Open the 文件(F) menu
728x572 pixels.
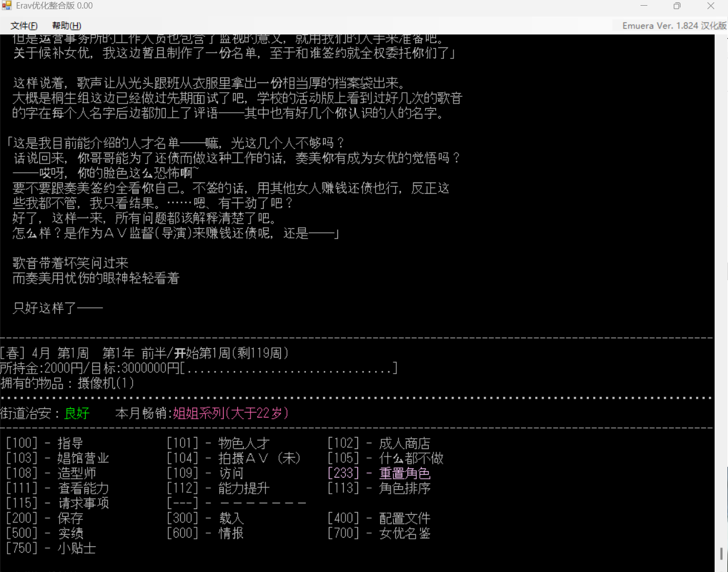click(x=23, y=26)
